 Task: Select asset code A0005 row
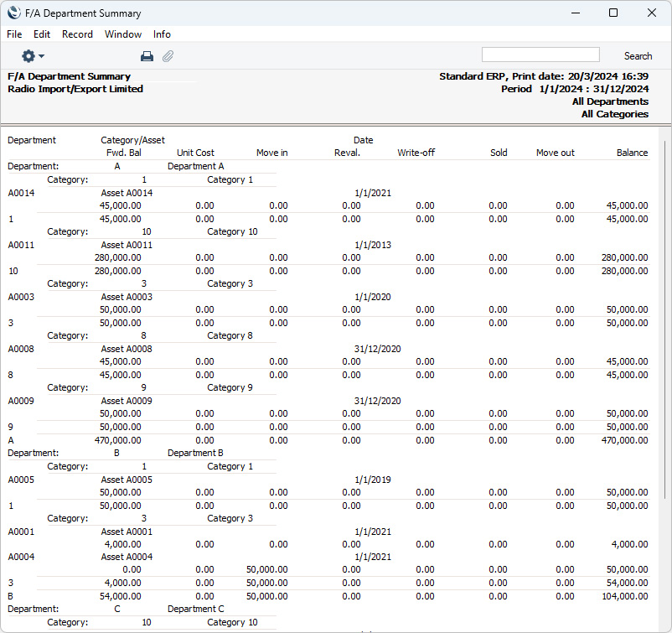(x=21, y=480)
